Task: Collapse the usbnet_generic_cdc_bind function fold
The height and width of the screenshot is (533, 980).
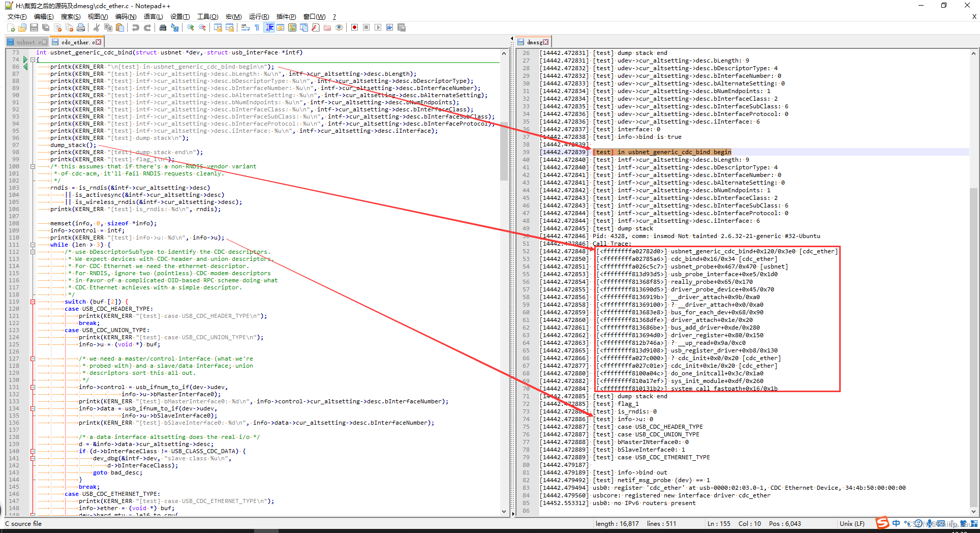Action: coord(33,60)
